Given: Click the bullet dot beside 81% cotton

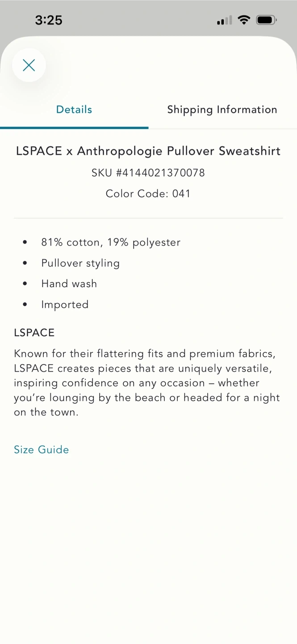Looking at the screenshot, I should [25, 242].
